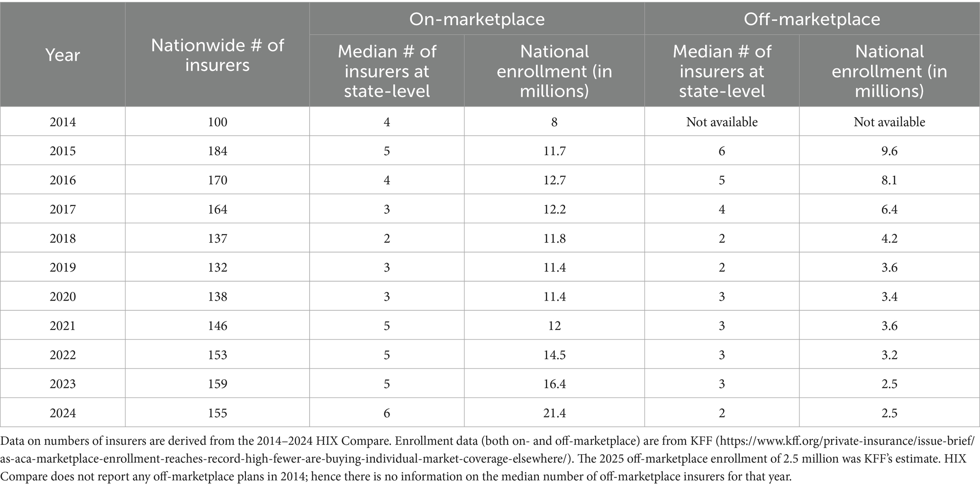Click the 2016 year cell

tap(63, 180)
